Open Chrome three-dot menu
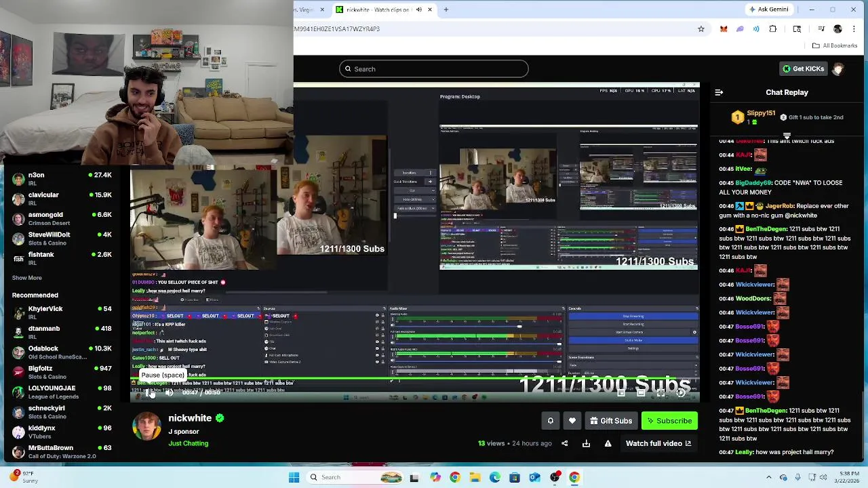The image size is (868, 488). click(x=854, y=29)
